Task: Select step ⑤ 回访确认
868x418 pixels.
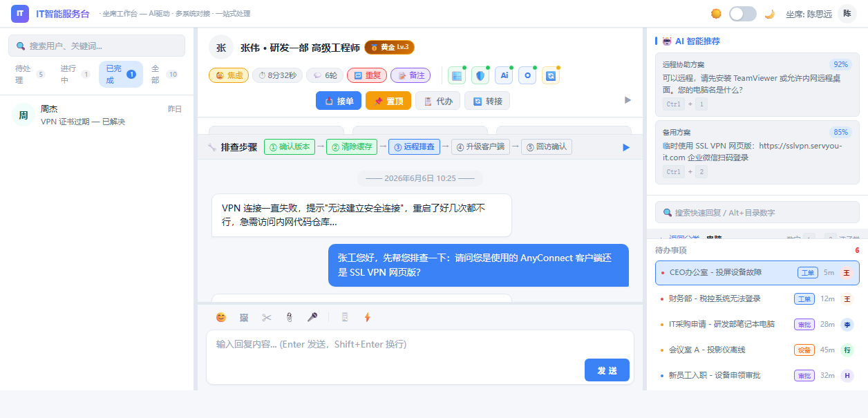Action: tap(547, 146)
